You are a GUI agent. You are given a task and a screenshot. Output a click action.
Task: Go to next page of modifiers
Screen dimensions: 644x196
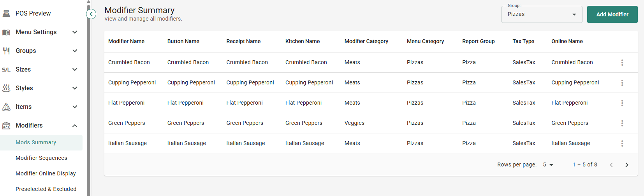(627, 165)
